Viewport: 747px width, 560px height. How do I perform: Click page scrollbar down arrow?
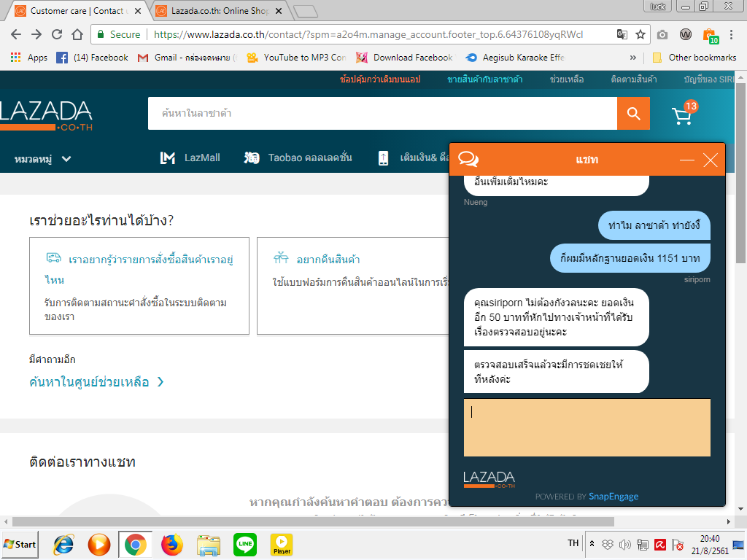tap(740, 508)
